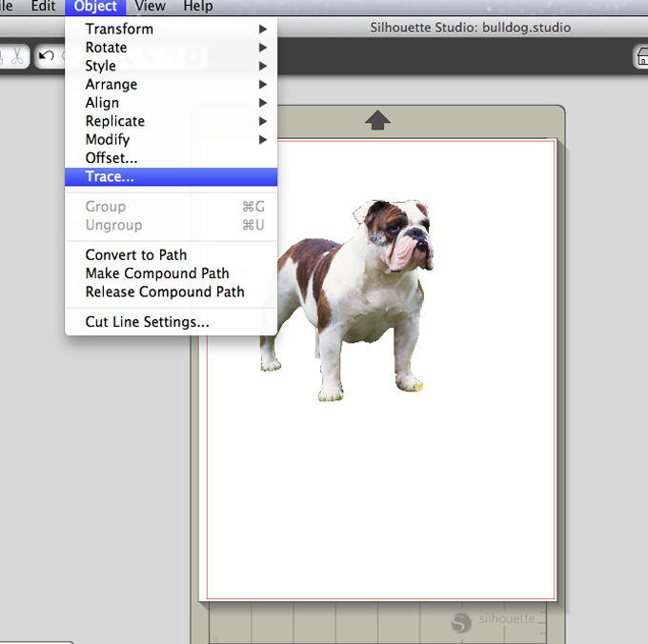Open the View menu

[x=150, y=7]
